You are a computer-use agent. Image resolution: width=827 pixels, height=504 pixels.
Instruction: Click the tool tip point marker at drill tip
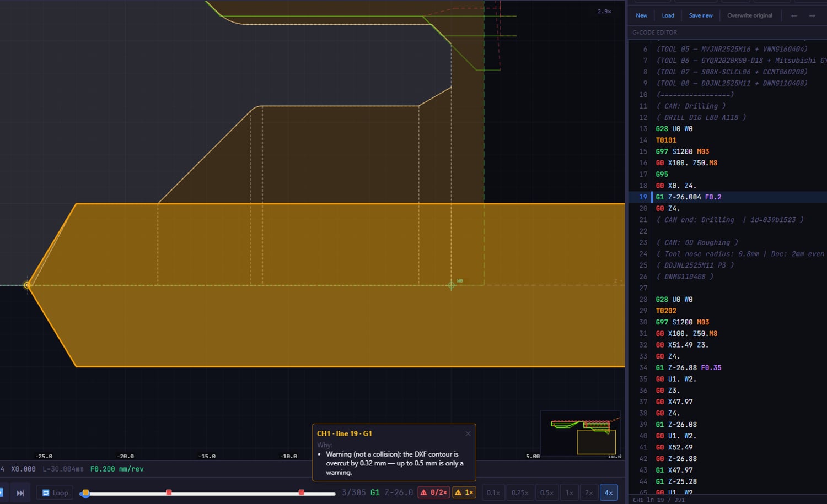(27, 285)
